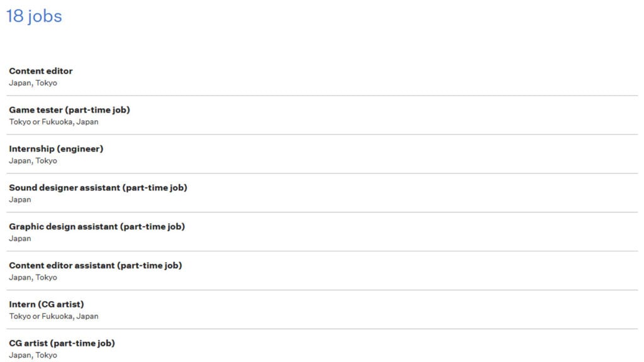This screenshot has height=362, width=644.
Task: Click "Japan" location under Graphic design assistant
Action: (20, 239)
